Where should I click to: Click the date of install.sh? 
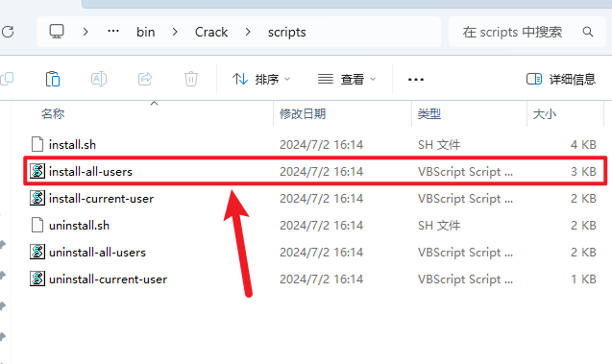322,145
